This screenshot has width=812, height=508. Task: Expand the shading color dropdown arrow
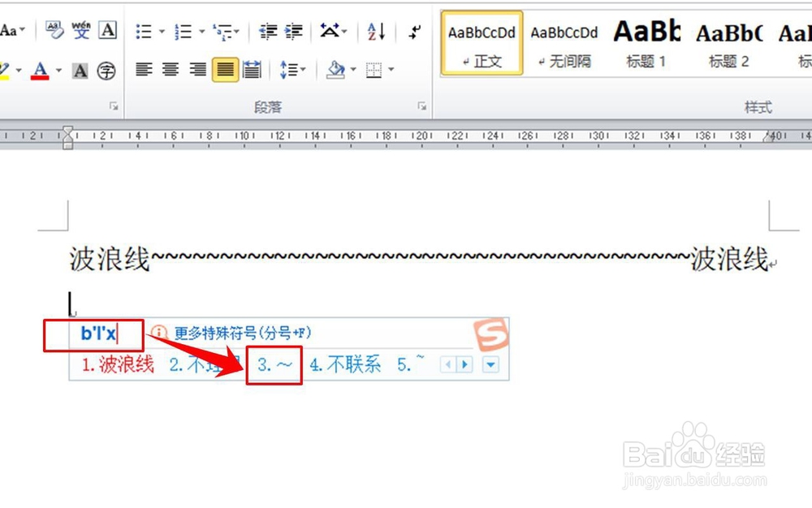tap(353, 69)
